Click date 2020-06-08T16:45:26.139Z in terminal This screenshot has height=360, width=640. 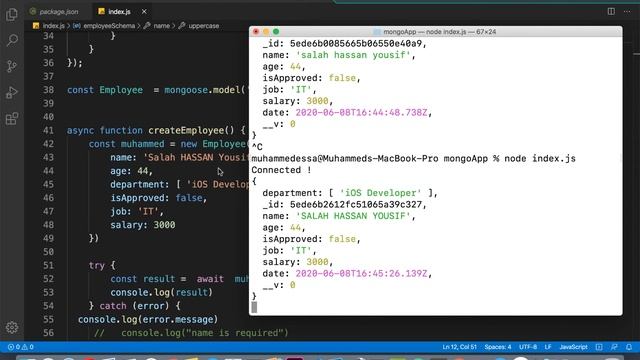361,273
